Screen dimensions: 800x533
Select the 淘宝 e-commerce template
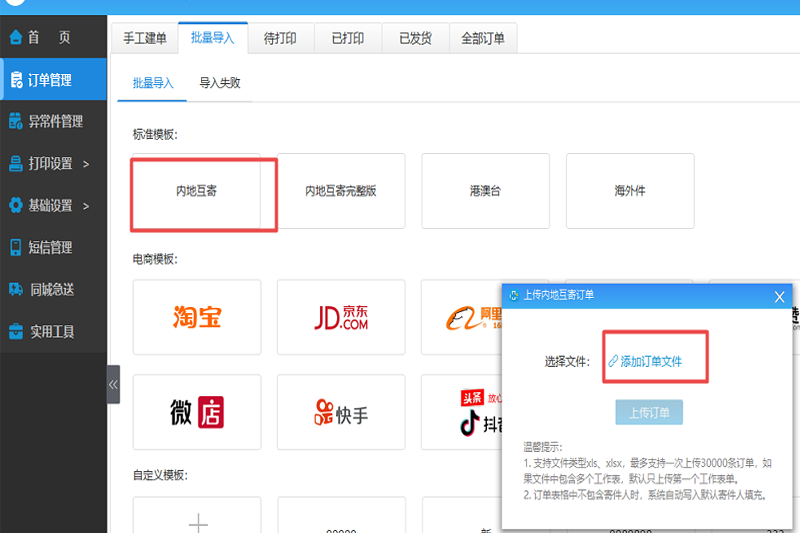(197, 317)
